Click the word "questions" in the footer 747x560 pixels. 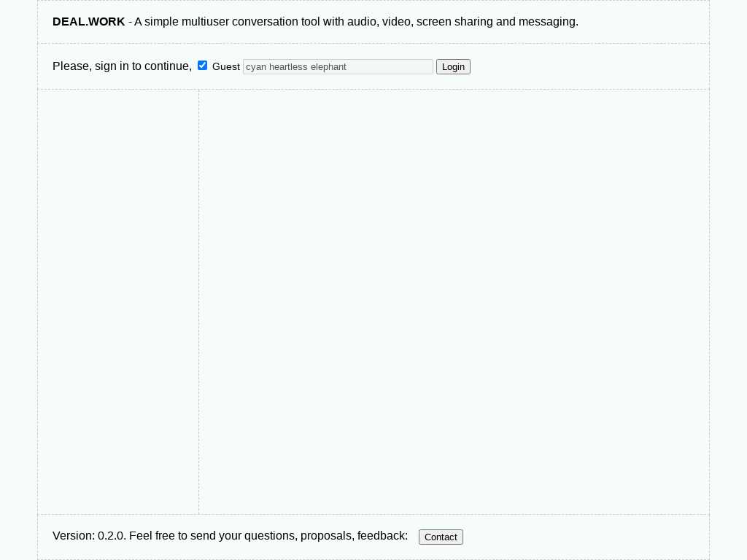click(x=269, y=536)
